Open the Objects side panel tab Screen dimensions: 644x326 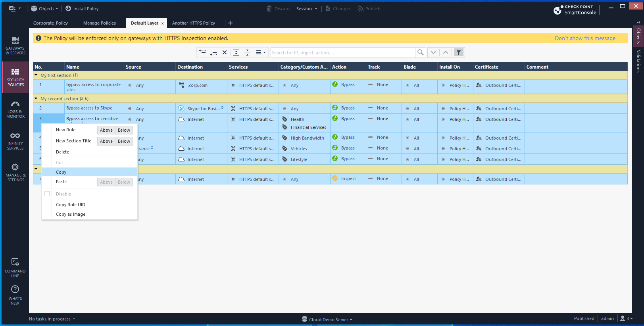coord(638,36)
